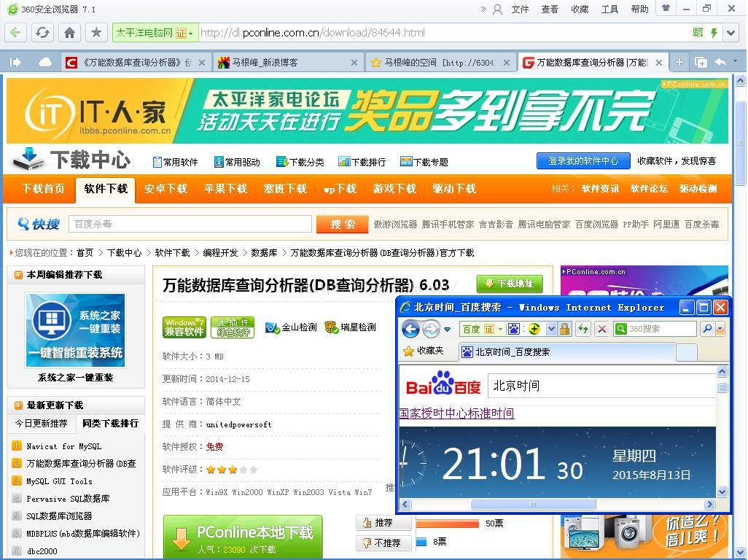The image size is (748, 560).
Task: Open the skin (shirt) icon in title bar
Action: [666, 7]
